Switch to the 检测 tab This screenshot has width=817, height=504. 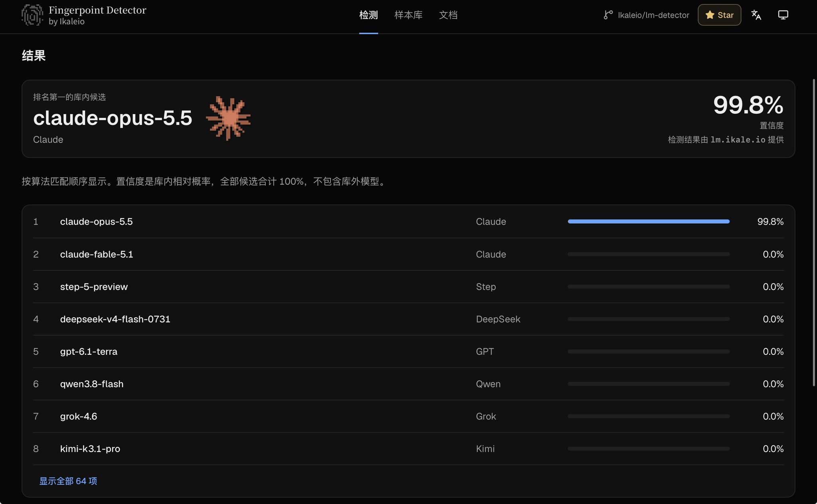click(368, 15)
